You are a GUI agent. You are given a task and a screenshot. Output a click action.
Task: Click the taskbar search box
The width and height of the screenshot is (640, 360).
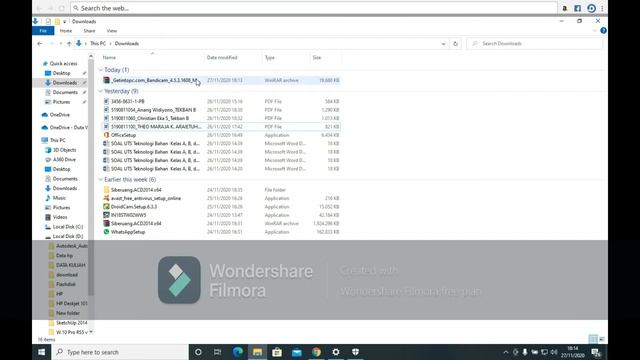click(x=120, y=352)
